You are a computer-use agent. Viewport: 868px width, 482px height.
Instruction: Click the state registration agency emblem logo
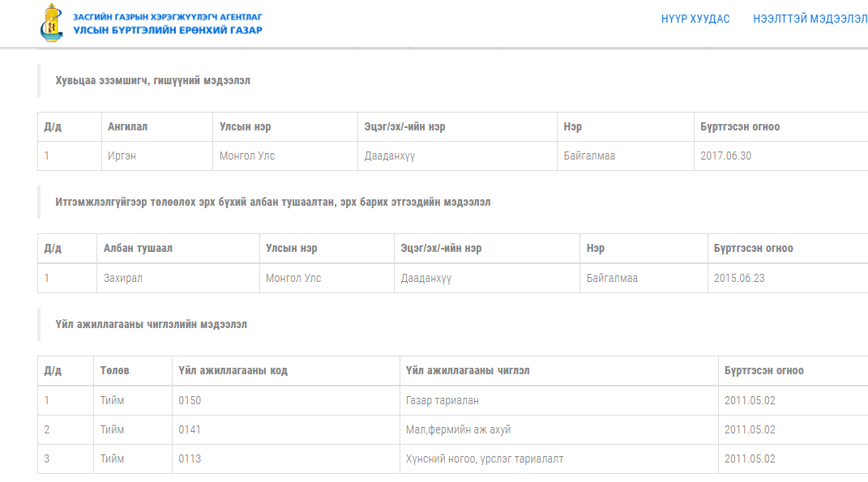(x=50, y=23)
